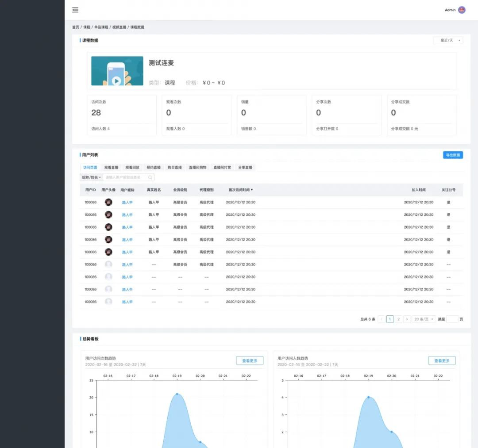Click the 用户ID column header

pos(91,190)
